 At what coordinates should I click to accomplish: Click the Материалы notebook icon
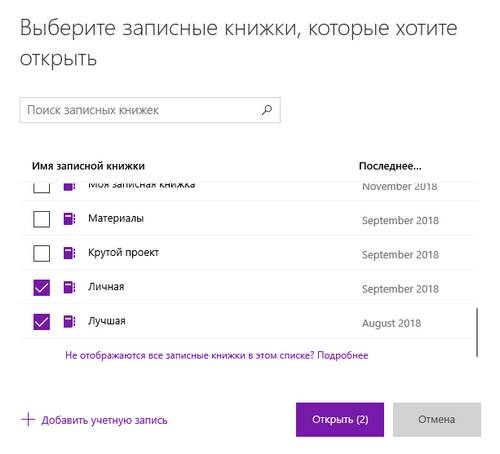(x=69, y=219)
